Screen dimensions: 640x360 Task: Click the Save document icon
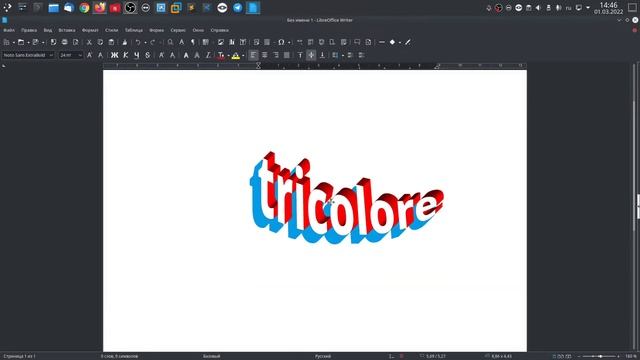tap(36, 42)
